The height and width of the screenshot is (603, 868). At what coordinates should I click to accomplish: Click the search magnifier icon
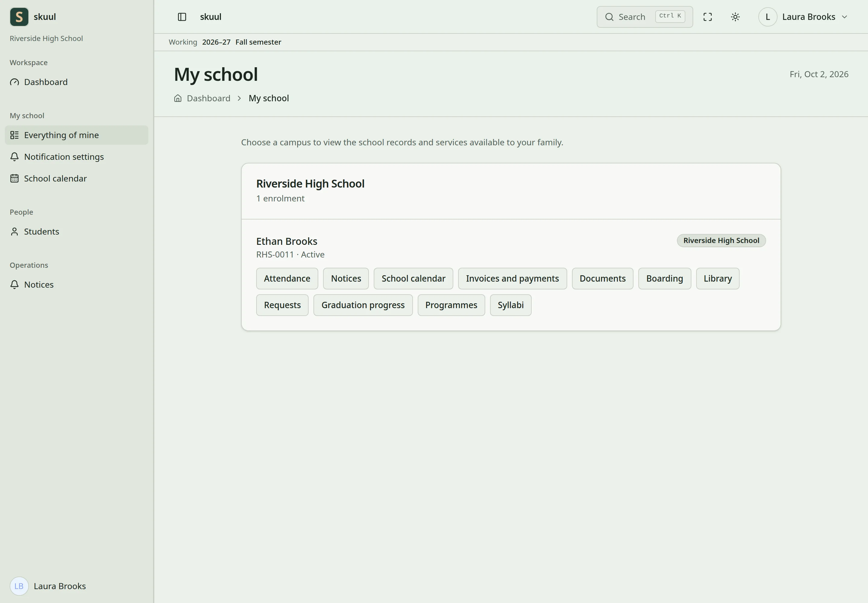[609, 17]
